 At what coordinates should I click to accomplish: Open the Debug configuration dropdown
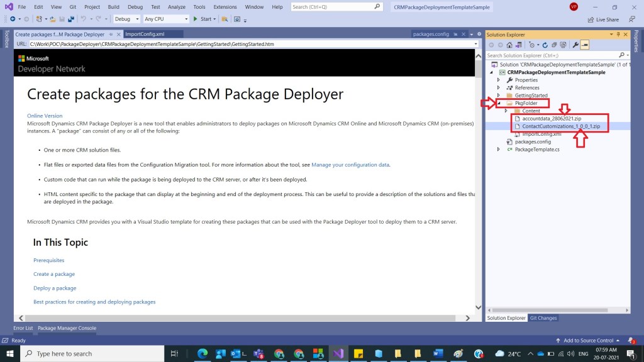click(126, 19)
